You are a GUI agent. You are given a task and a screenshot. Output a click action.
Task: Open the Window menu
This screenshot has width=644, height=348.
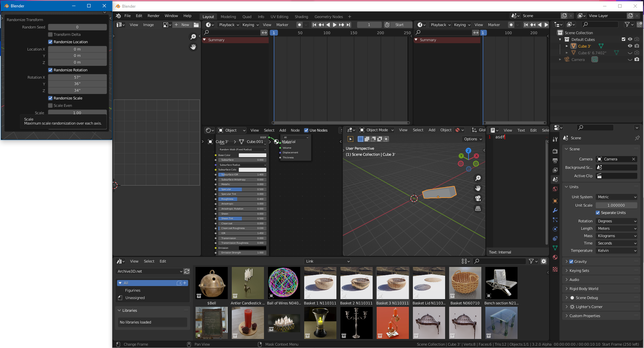(171, 16)
